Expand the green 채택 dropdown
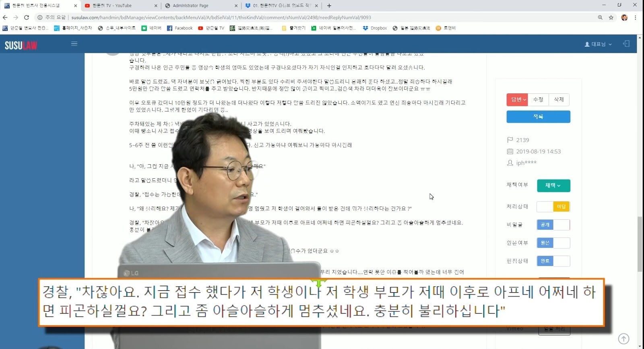This screenshot has width=644, height=349. (x=553, y=186)
